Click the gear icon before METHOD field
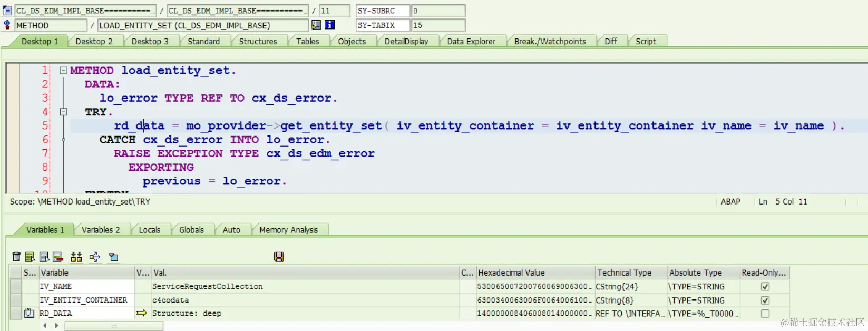This screenshot has width=868, height=331. click(7, 25)
